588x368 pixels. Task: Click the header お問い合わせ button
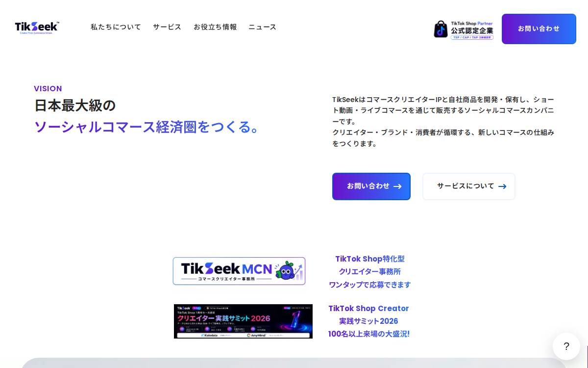539,29
